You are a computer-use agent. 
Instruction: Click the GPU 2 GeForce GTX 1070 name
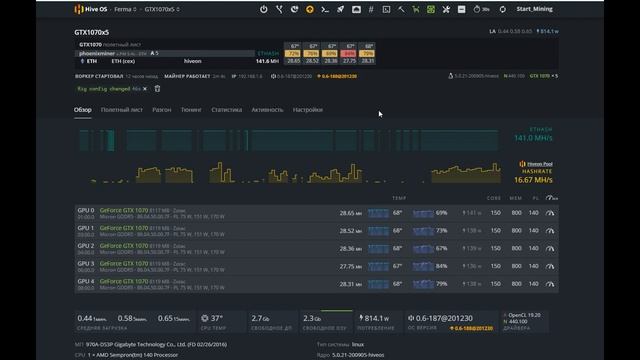tap(124, 246)
